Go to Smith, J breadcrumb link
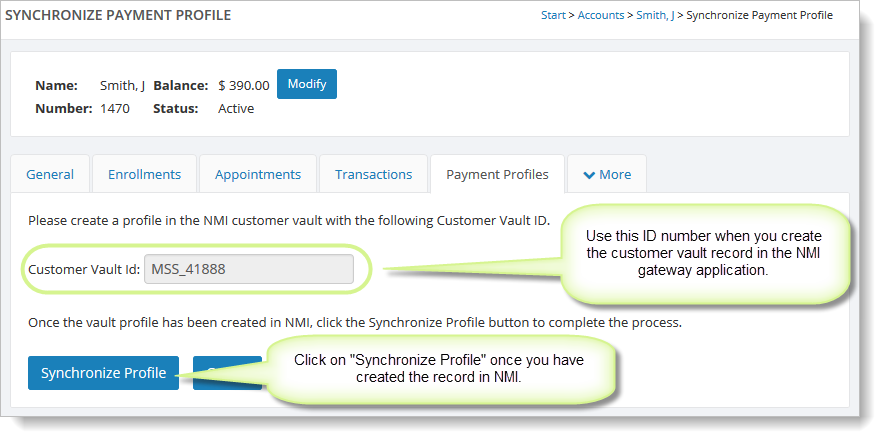The height and width of the screenshot is (442, 885). point(655,15)
